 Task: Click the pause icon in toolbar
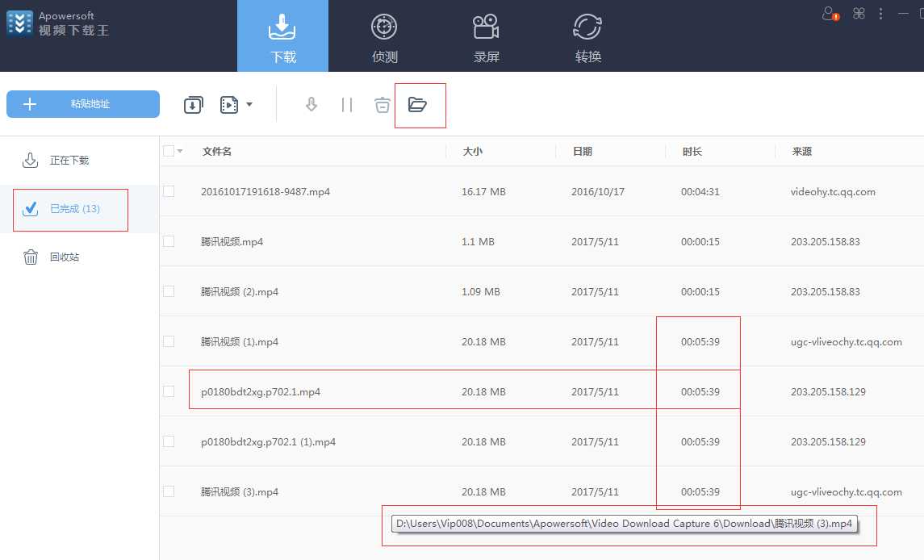pos(347,105)
